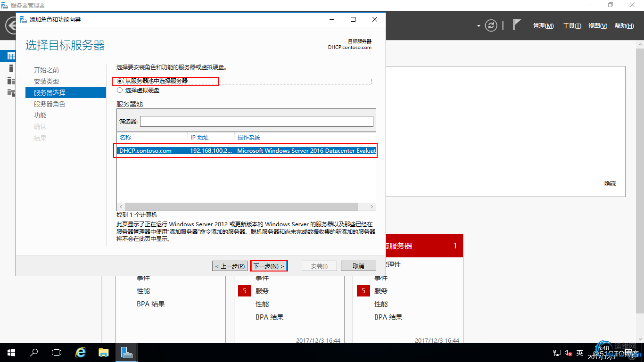
Task: Click the network icon in system tray
Action: coord(557,353)
